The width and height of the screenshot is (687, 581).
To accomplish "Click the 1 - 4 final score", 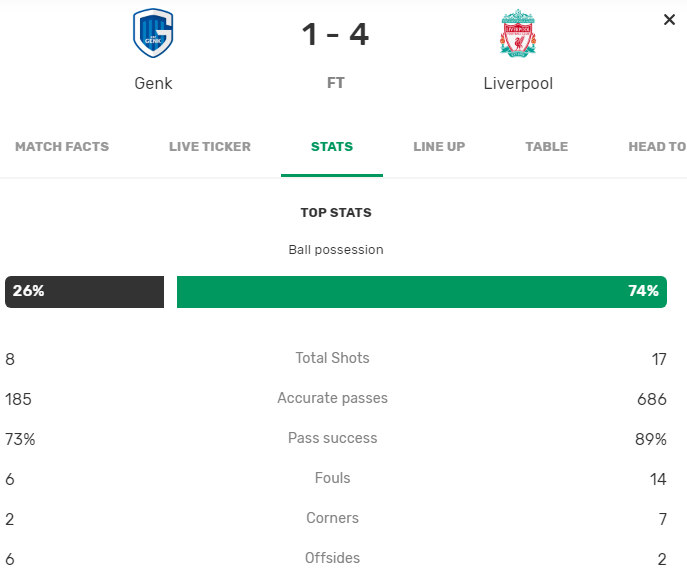I will tap(335, 35).
